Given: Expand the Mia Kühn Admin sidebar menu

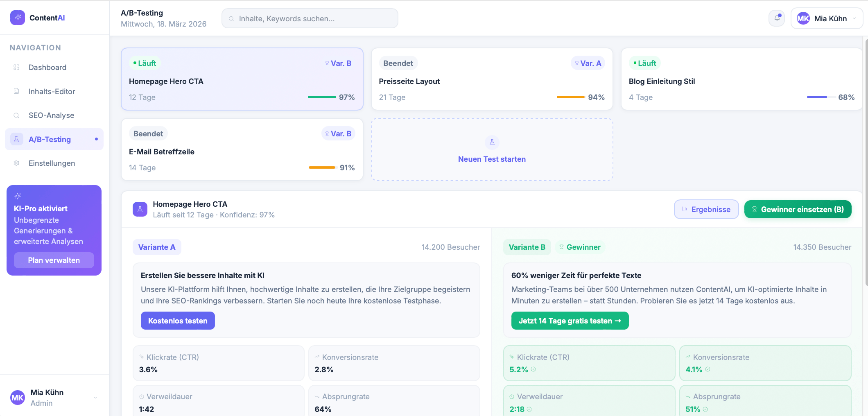Looking at the screenshot, I should coord(95,398).
